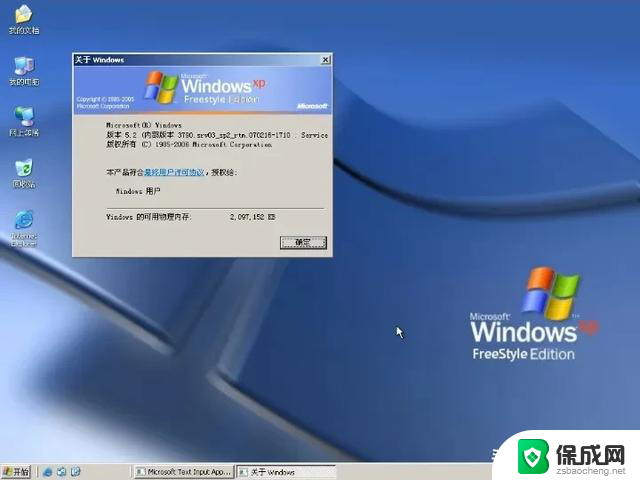Click the 确定 button in About dialog
This screenshot has height=480, width=640.
(x=303, y=242)
